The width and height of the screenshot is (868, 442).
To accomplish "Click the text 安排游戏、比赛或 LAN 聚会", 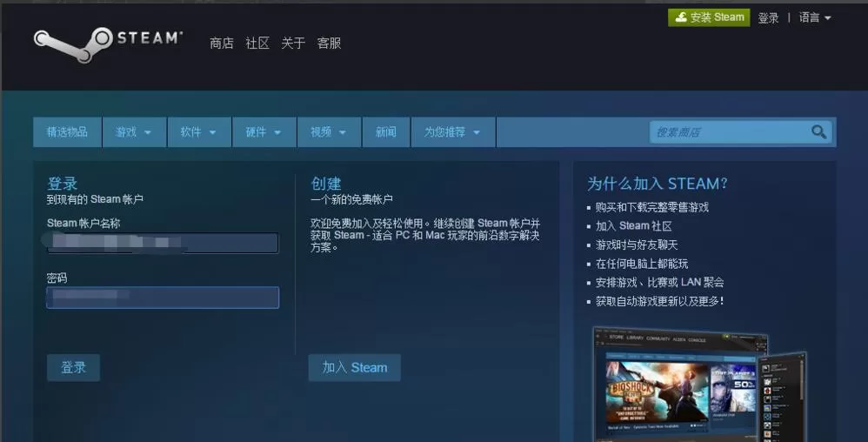I will pyautogui.click(x=660, y=283).
